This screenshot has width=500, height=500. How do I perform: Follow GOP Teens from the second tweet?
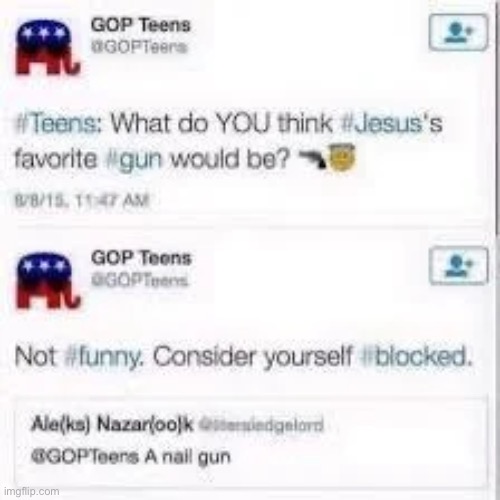coord(459,266)
